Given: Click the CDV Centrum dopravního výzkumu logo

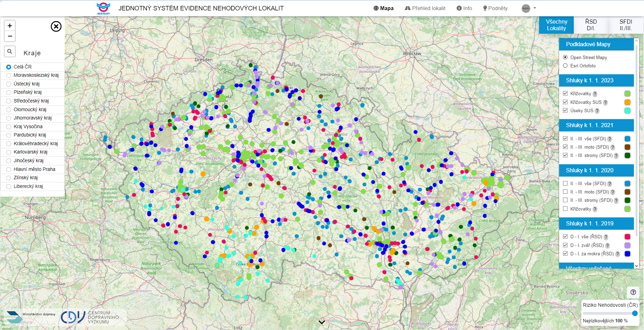Looking at the screenshot, I should pos(90,317).
